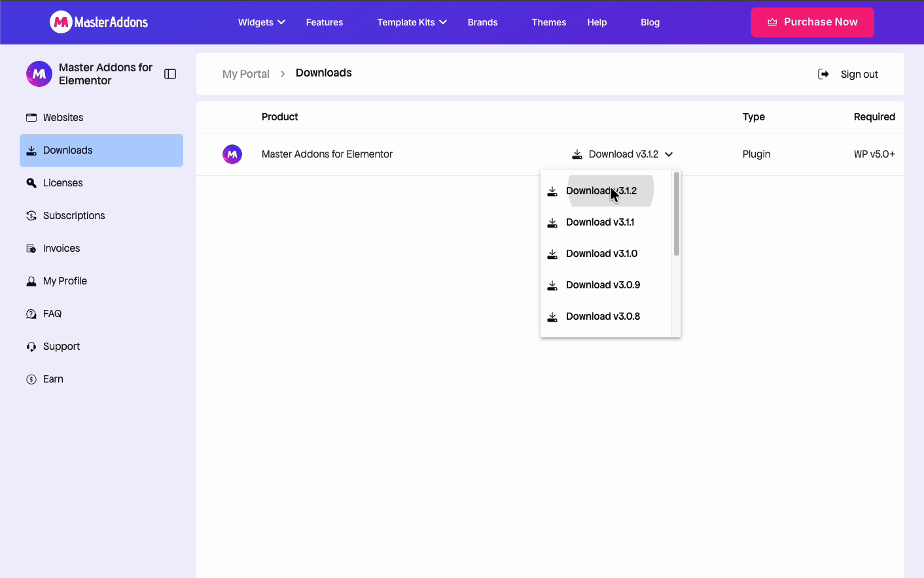
Task: Select Download v3.1.0 from version list
Action: click(x=606, y=254)
